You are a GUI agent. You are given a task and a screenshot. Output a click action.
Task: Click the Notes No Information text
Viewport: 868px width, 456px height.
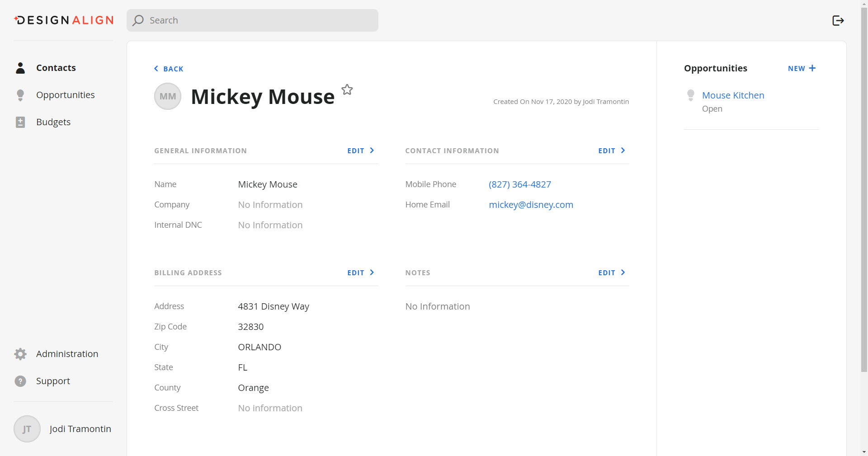[x=438, y=306]
